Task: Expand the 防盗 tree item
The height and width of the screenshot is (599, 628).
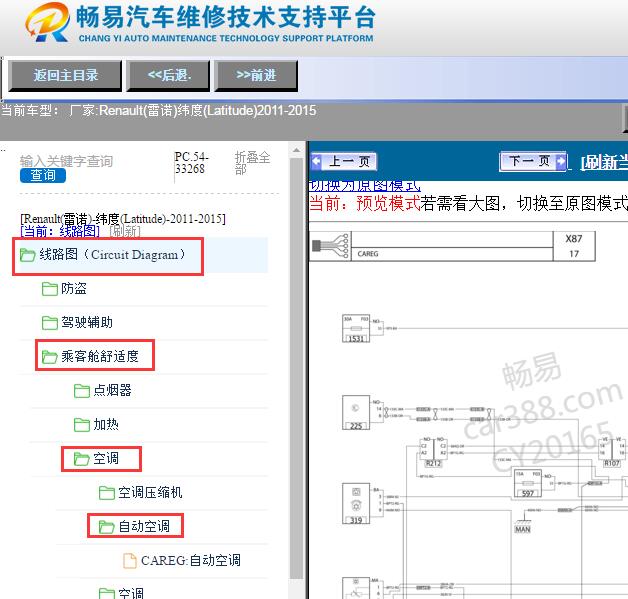Action: click(x=74, y=289)
